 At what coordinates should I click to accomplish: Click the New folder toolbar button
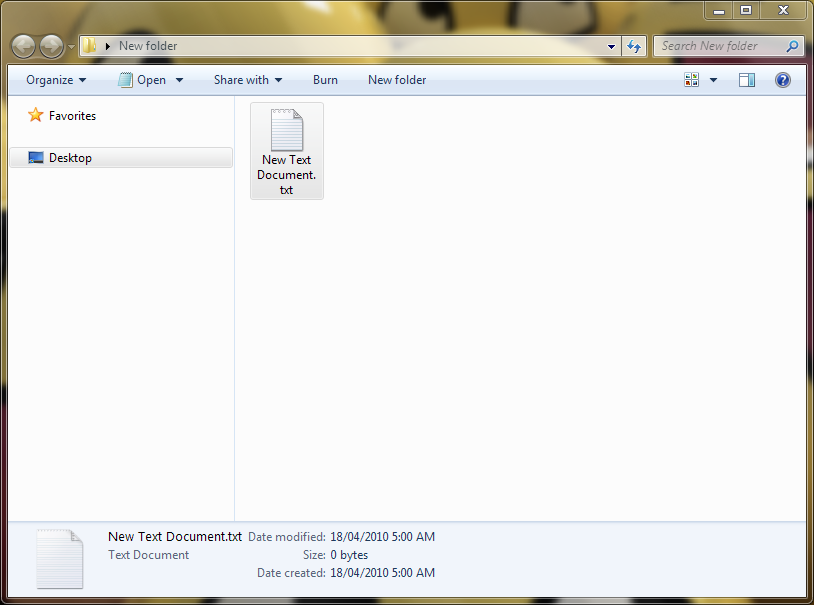coord(397,80)
